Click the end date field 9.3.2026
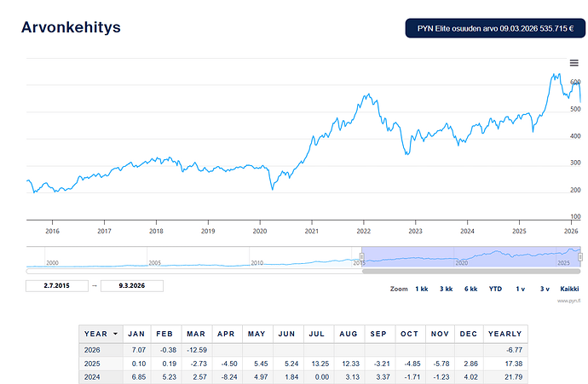The width and height of the screenshot is (588, 384). pyautogui.click(x=132, y=286)
